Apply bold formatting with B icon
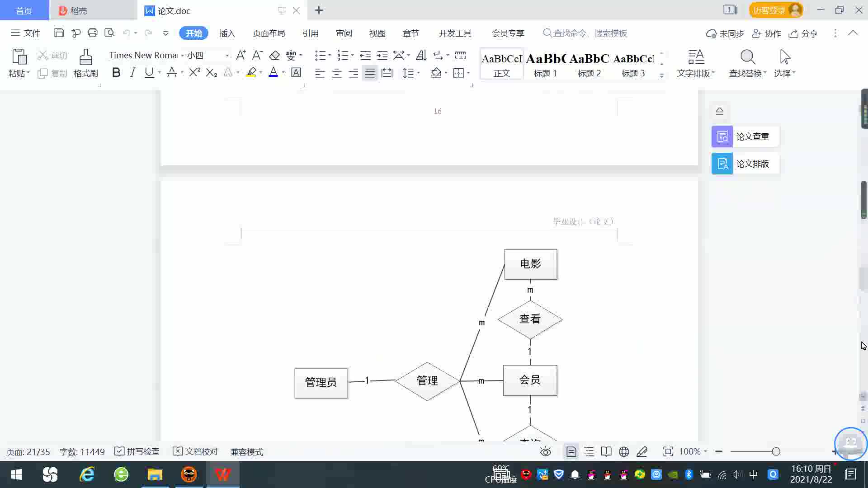This screenshot has height=488, width=868. pyautogui.click(x=116, y=73)
